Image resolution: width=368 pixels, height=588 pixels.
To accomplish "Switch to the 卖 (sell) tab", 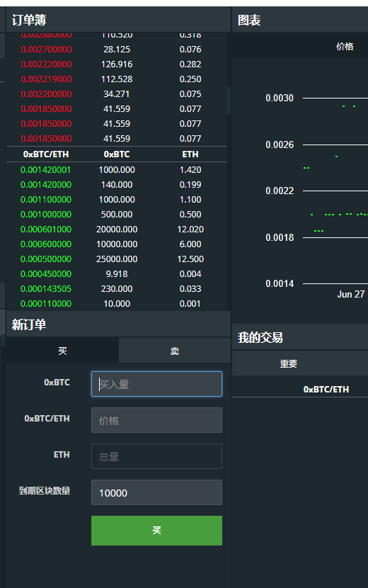I will (175, 351).
